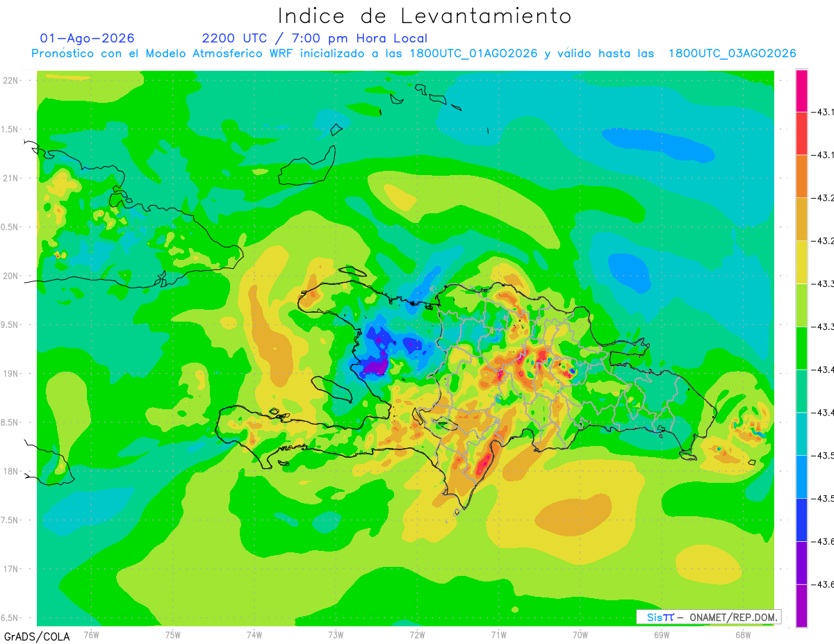Click the '20N' latitude label
834x644 pixels.
[x=12, y=276]
